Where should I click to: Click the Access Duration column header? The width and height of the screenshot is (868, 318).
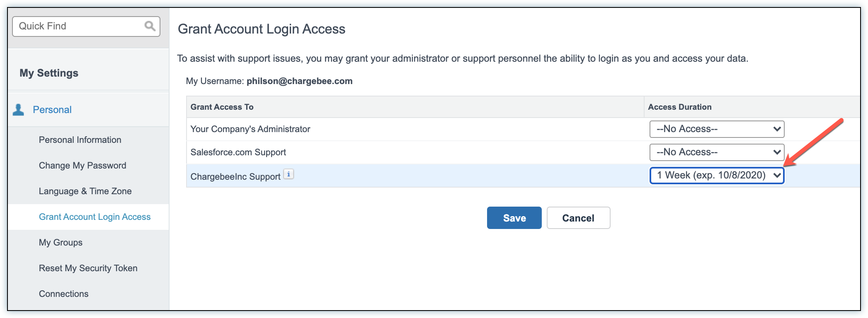pos(679,107)
